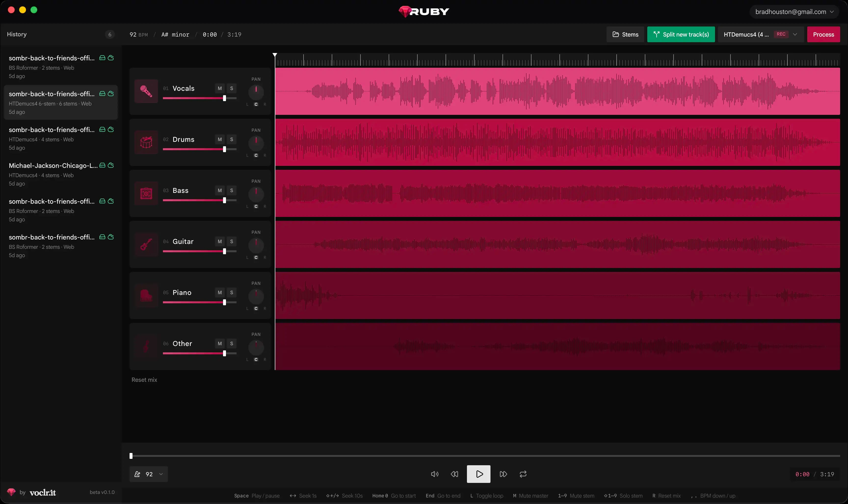Click the Bass amp icon
Viewport: 848px width, 504px height.
(146, 193)
